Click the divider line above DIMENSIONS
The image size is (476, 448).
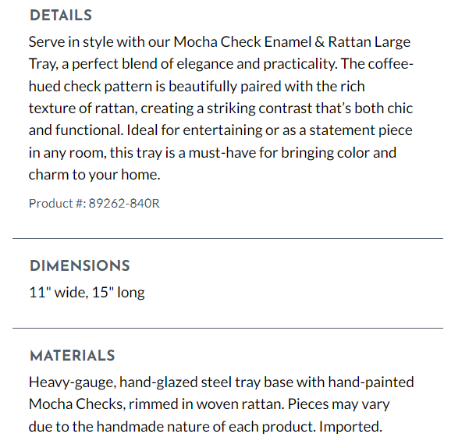pos(228,238)
